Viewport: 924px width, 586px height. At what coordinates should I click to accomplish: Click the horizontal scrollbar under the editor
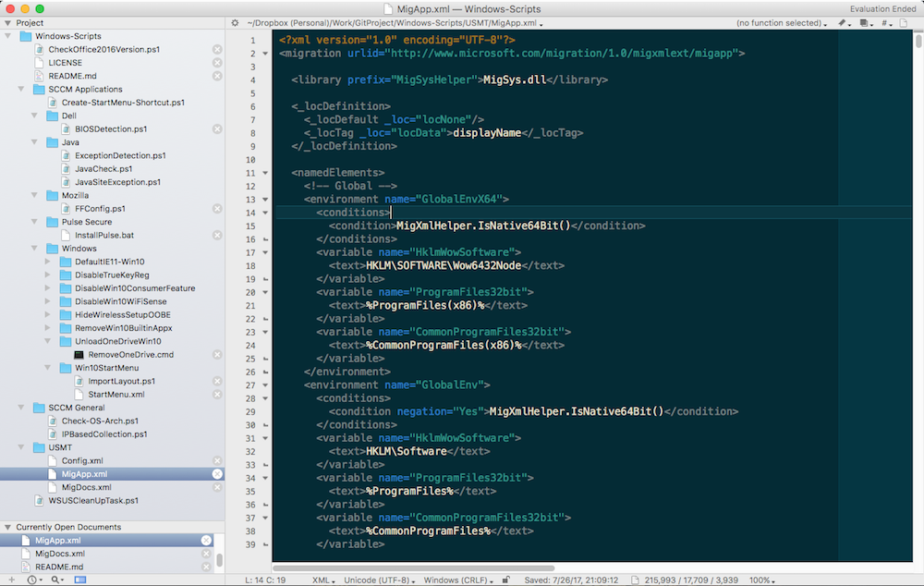pos(414,568)
